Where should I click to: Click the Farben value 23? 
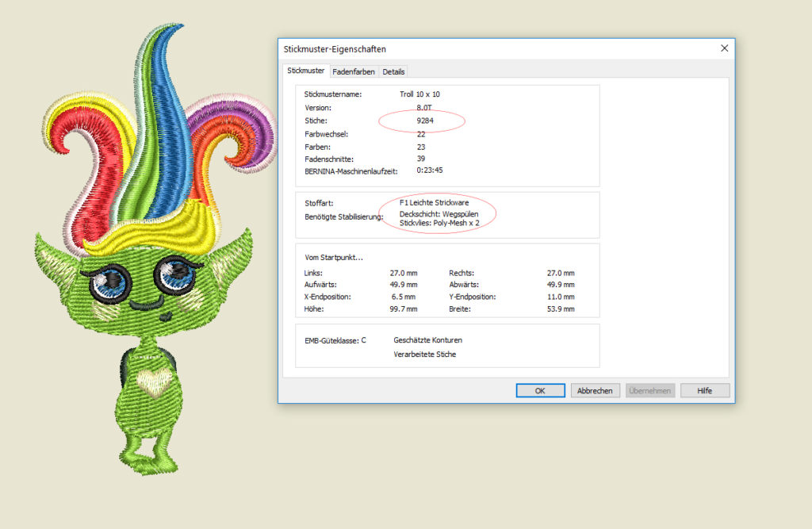pyautogui.click(x=421, y=148)
